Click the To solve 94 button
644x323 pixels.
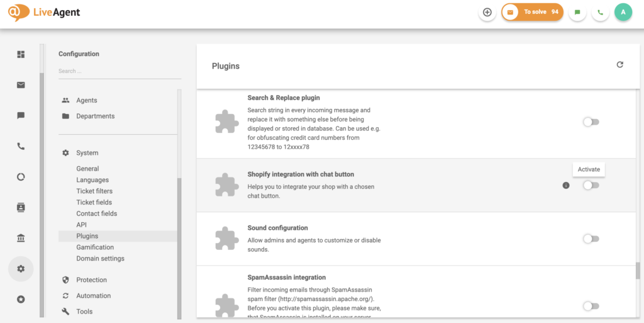pyautogui.click(x=532, y=12)
